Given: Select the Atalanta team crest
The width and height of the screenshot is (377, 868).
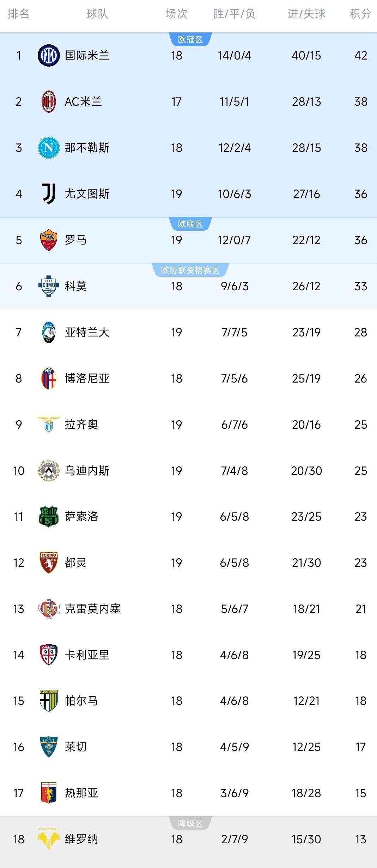Looking at the screenshot, I should point(49,332).
